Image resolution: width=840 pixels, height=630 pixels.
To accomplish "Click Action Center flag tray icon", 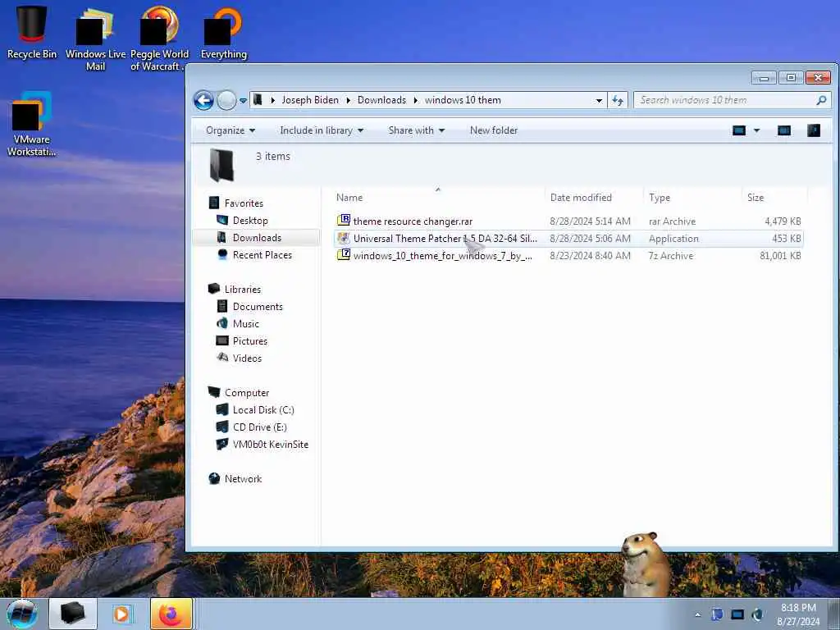I will [x=717, y=614].
